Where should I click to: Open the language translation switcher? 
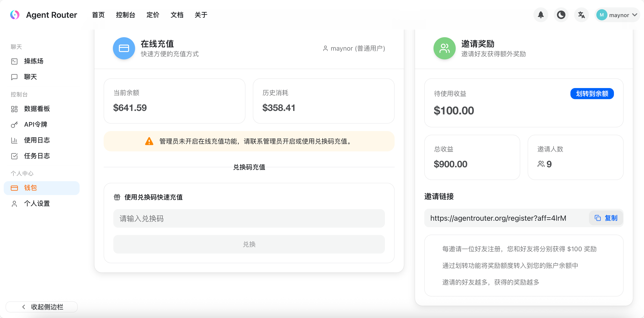click(581, 15)
